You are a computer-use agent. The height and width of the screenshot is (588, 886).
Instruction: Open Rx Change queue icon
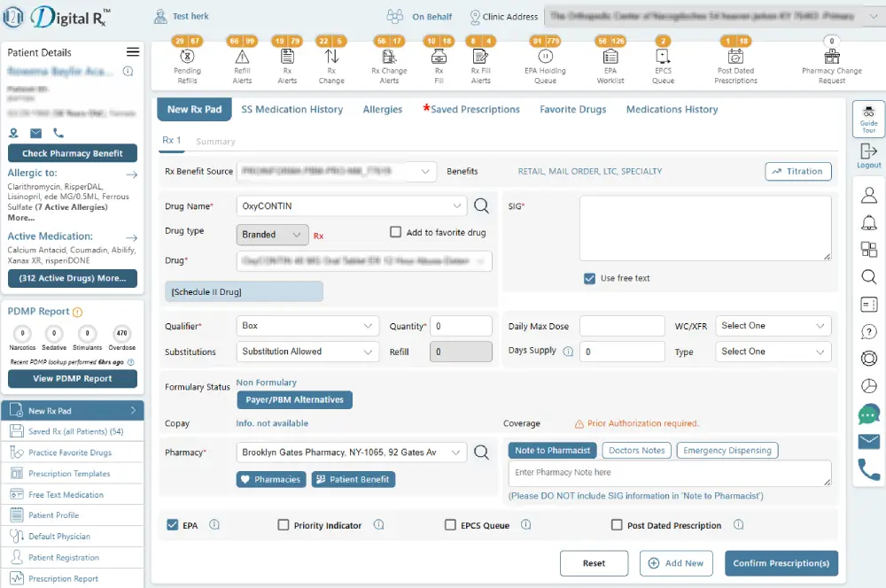331,57
